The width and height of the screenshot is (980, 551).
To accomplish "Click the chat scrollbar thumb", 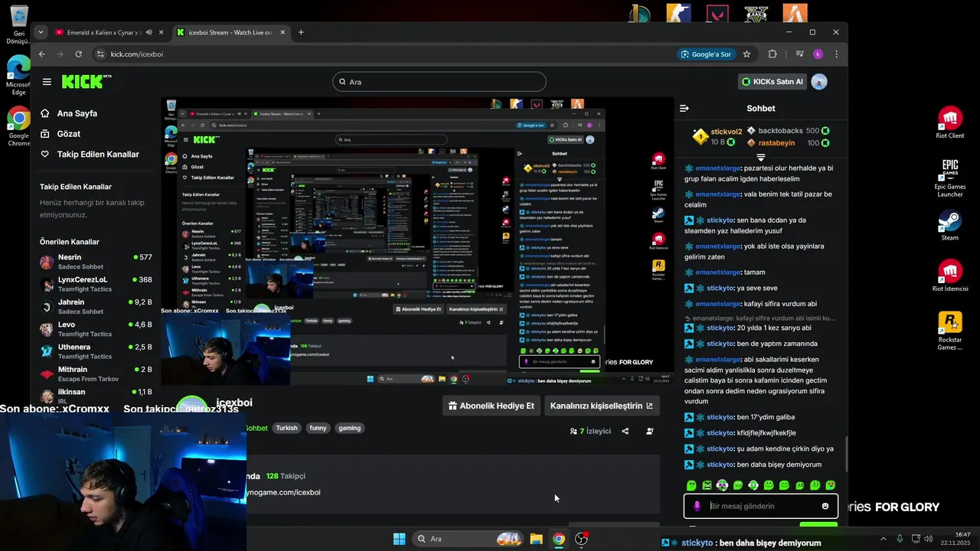I will pos(846,455).
